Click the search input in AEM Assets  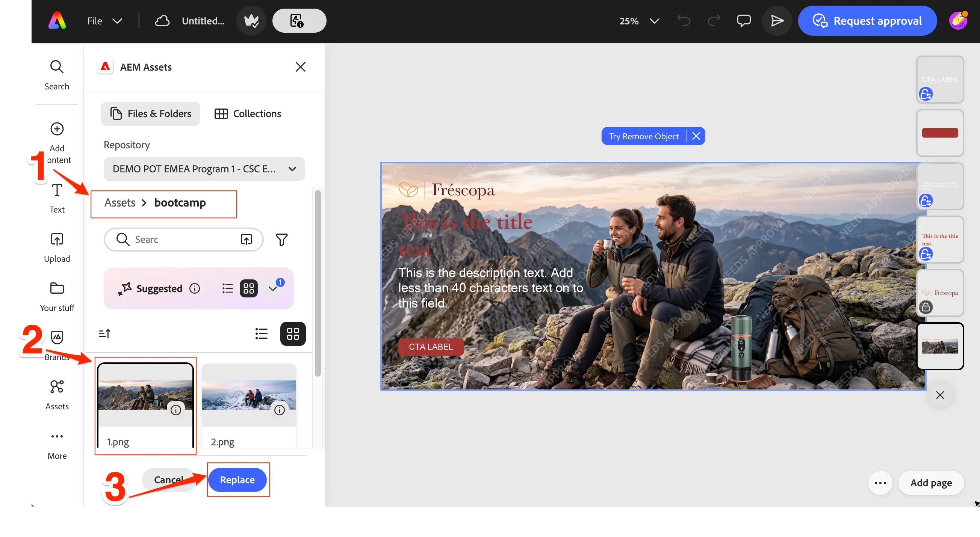tap(183, 239)
